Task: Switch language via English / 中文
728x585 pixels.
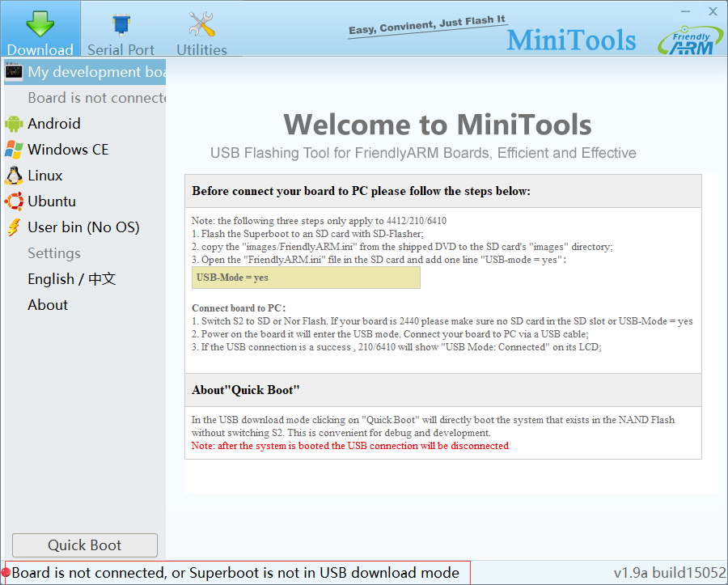Action: click(x=72, y=278)
